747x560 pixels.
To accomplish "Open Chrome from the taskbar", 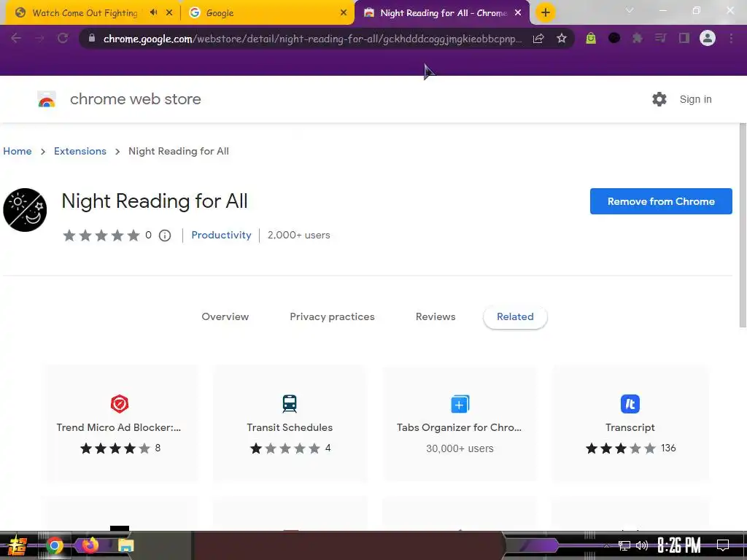I will (x=54, y=545).
